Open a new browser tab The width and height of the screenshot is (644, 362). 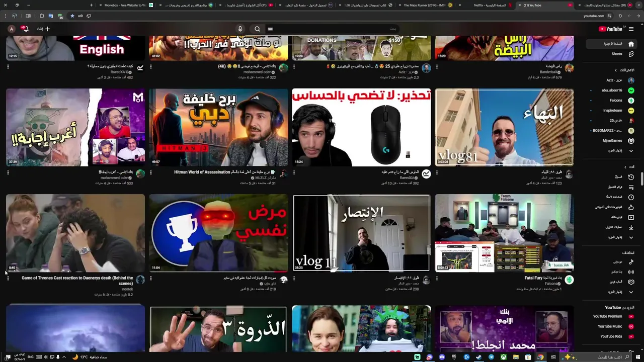tap(91, 5)
